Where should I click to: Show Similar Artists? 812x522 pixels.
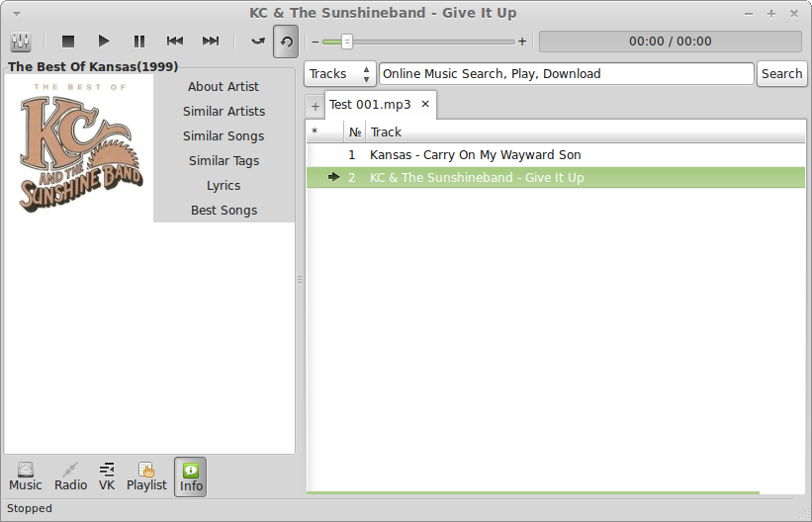[224, 112]
